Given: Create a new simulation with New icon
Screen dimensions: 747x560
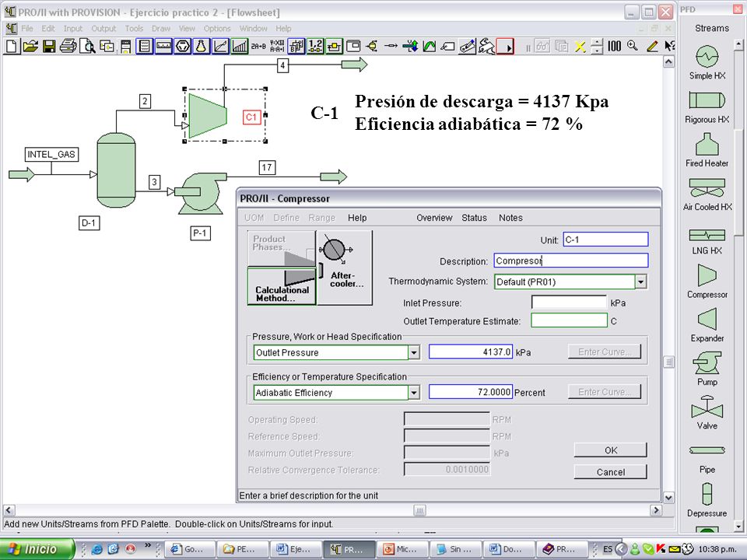Looking at the screenshot, I should [12, 46].
